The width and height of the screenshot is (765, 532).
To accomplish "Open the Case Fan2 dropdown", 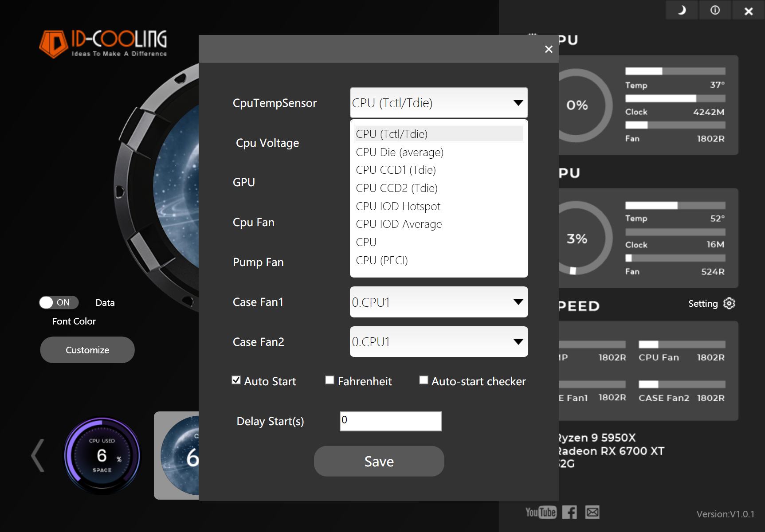I will [x=438, y=341].
